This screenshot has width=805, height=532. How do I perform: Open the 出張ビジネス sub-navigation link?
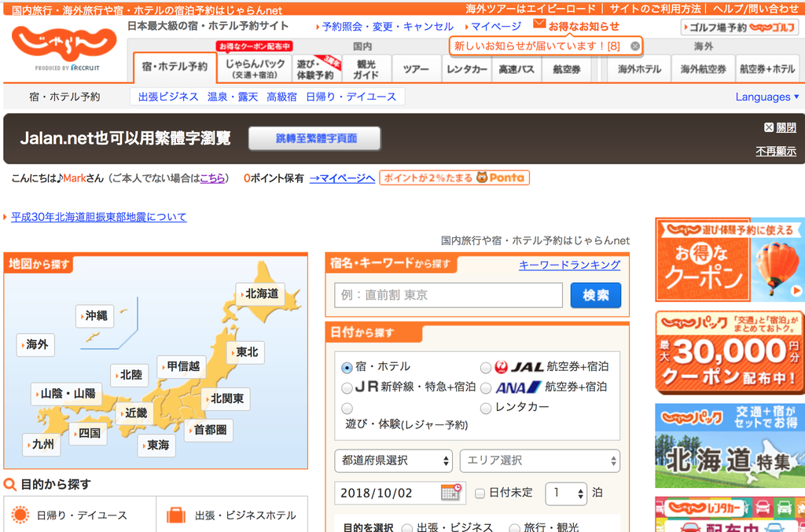[x=168, y=97]
